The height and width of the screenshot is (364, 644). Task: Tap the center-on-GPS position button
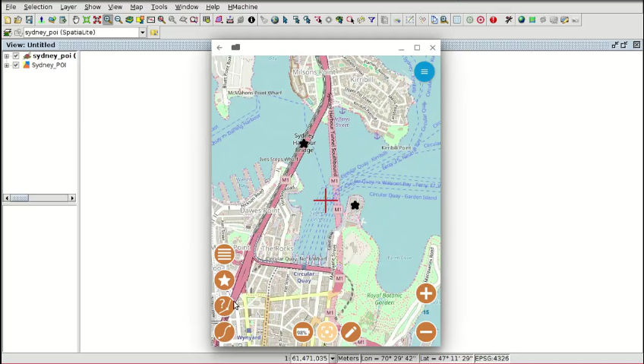[327, 332]
